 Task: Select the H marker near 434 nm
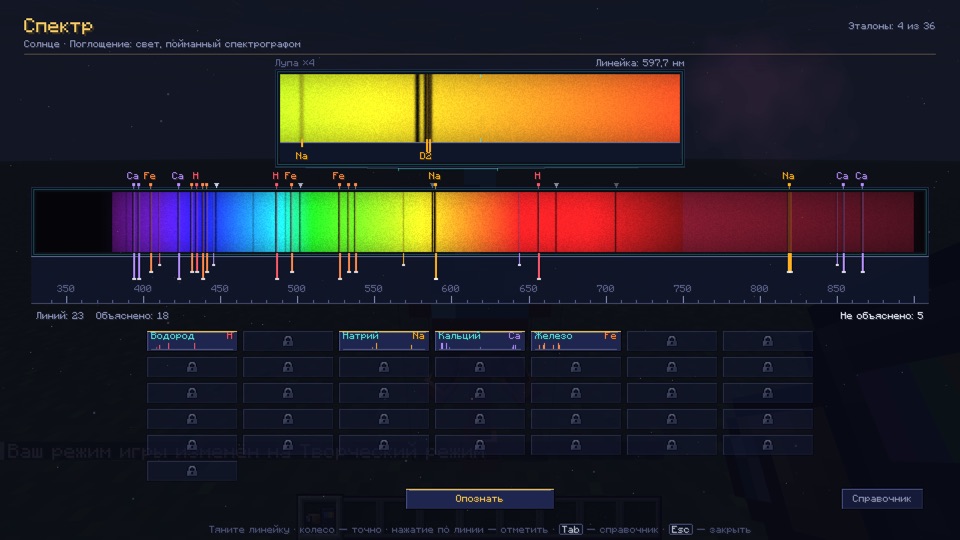click(195, 176)
